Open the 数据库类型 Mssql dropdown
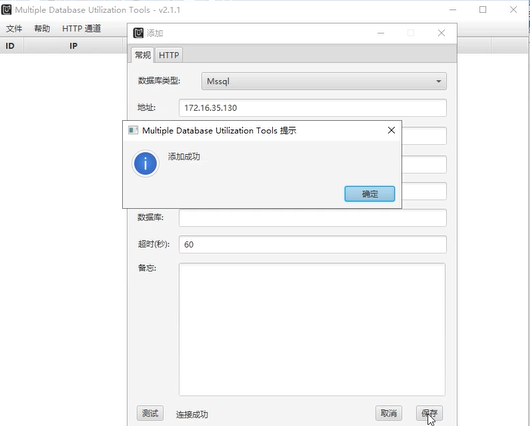This screenshot has height=426, width=530. [x=324, y=81]
